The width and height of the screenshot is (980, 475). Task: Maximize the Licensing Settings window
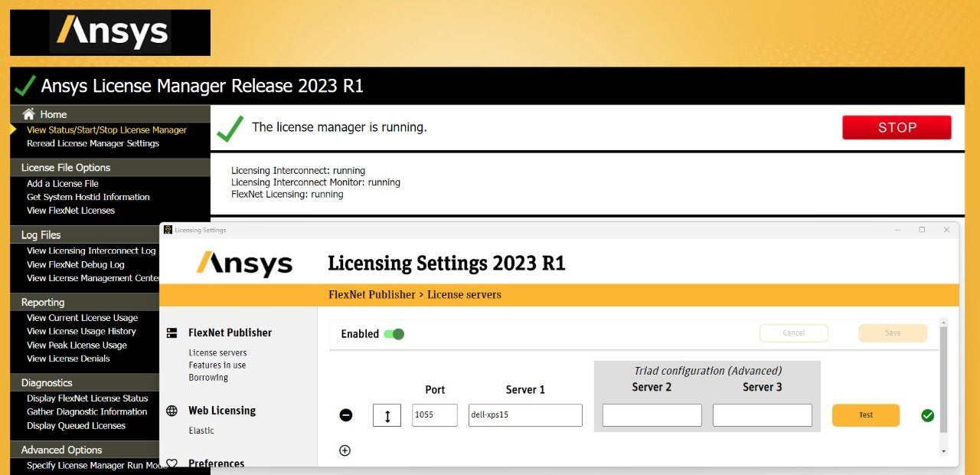tap(922, 230)
